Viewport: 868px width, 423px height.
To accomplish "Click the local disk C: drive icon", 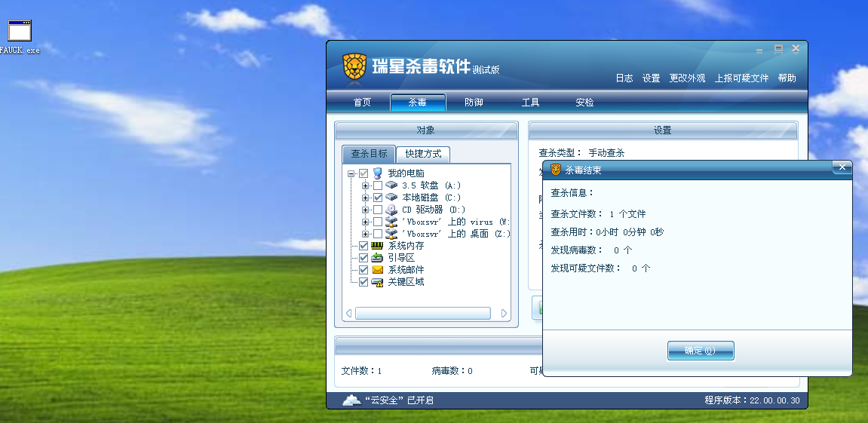I will (x=391, y=198).
